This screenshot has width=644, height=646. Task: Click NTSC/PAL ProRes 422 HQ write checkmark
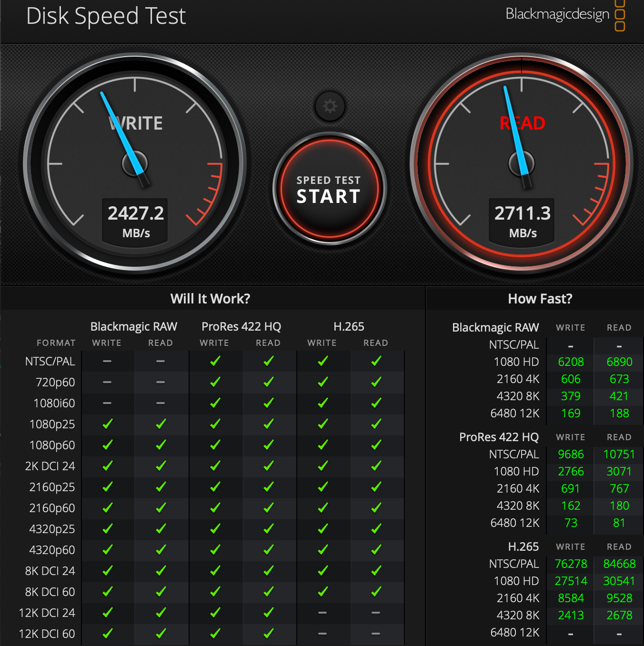(x=215, y=361)
